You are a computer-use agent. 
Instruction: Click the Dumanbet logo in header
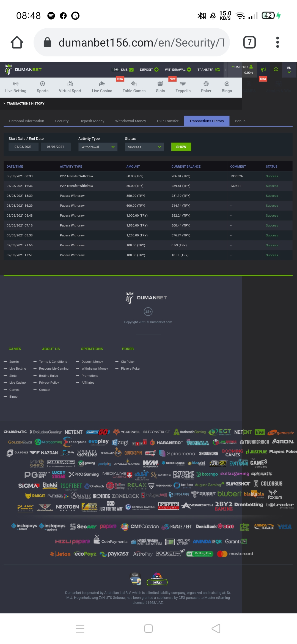coord(23,70)
